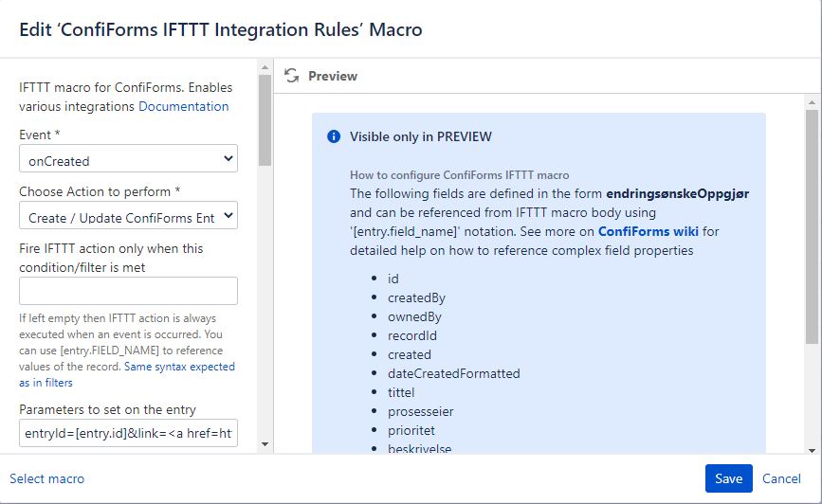Image resolution: width=822 pixels, height=504 pixels.
Task: Click the 'ownedBy' field list item
Action: [414, 317]
